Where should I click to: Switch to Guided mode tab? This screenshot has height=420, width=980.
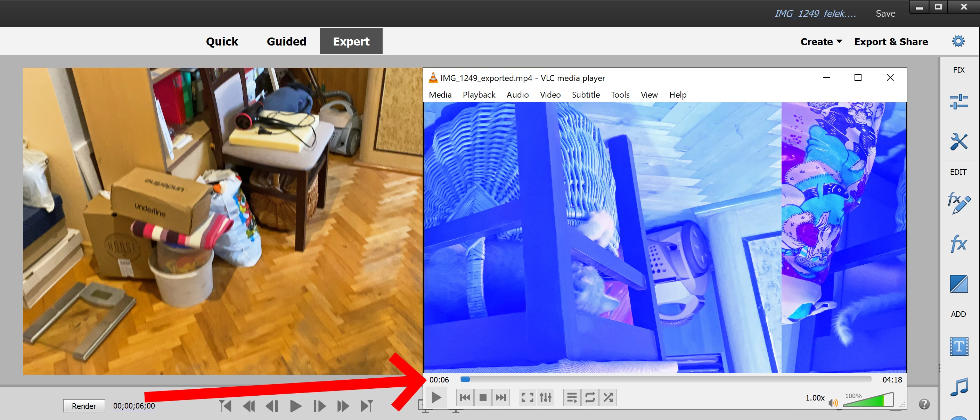coord(286,41)
